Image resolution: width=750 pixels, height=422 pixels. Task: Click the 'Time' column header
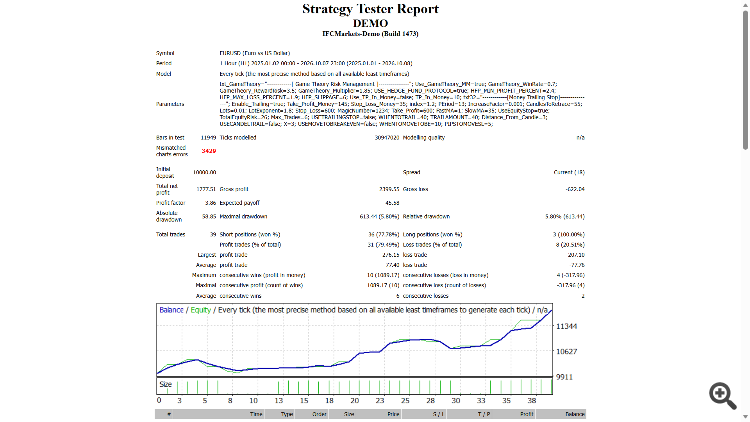click(x=256, y=414)
